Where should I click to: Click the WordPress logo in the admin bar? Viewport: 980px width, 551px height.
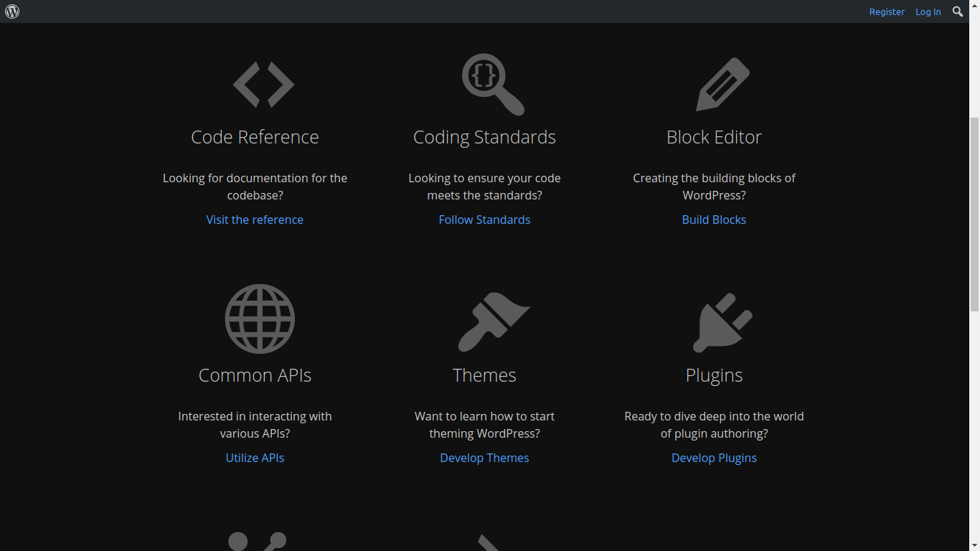pos(12,11)
